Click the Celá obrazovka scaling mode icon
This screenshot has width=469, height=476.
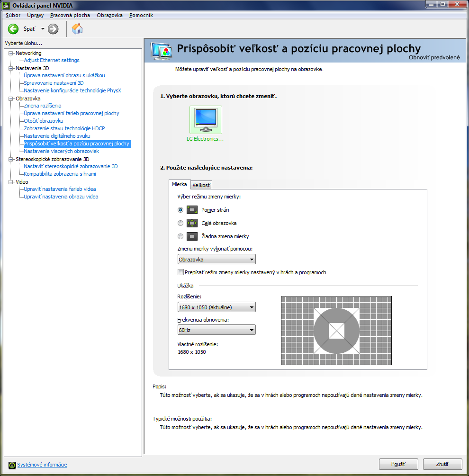coord(192,223)
